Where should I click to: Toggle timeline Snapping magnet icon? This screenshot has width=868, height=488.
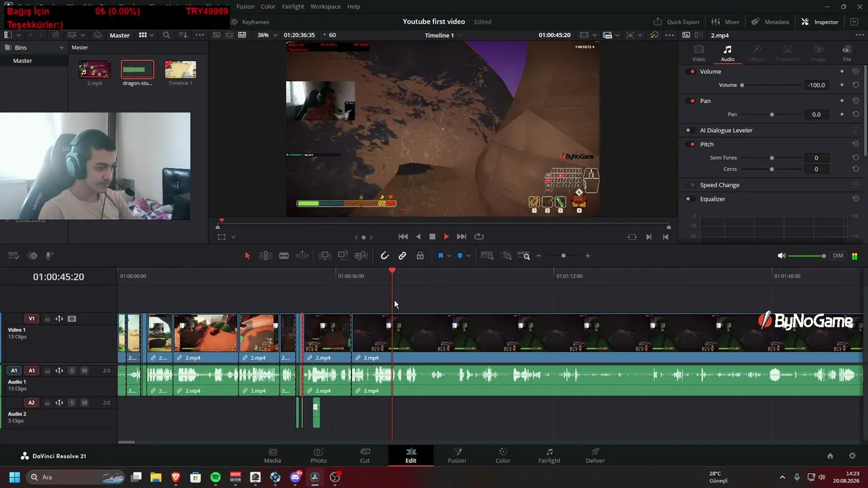(x=384, y=256)
